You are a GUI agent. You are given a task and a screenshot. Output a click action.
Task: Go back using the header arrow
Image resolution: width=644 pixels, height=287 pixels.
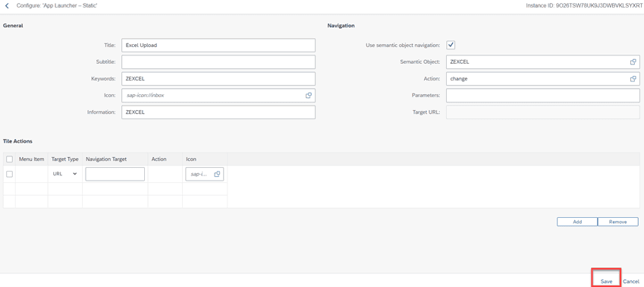[7, 6]
